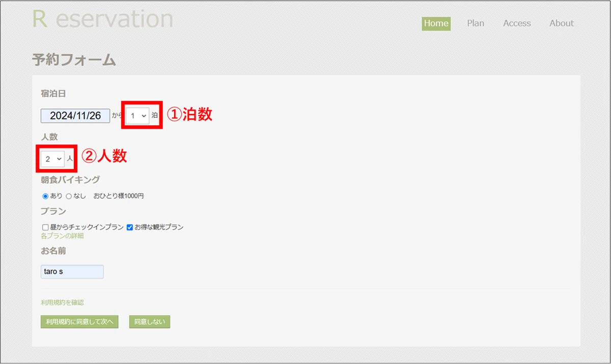The width and height of the screenshot is (611, 364).
Task: Focus the お名前 name text box
Action: coord(72,272)
